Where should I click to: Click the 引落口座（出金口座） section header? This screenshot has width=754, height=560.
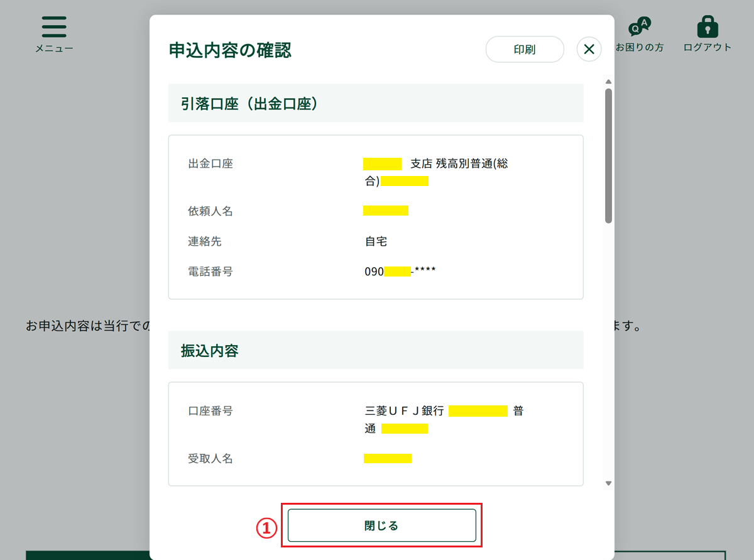click(x=250, y=104)
